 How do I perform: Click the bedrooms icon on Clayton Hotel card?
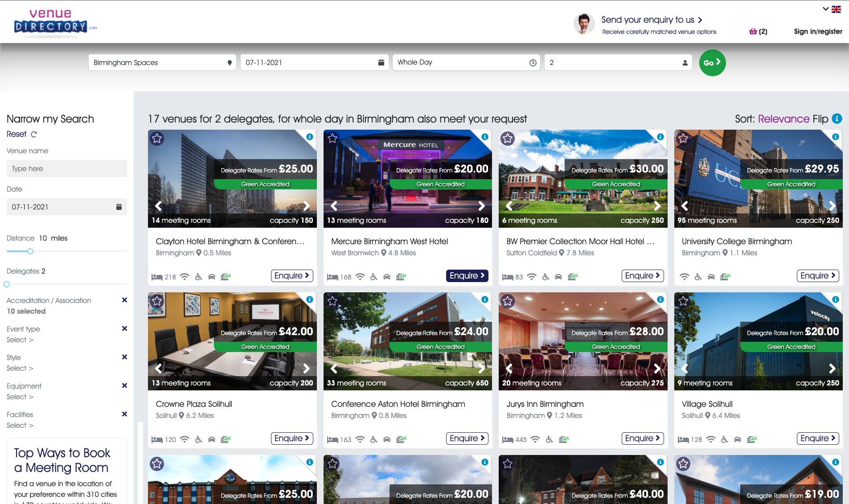point(157,277)
